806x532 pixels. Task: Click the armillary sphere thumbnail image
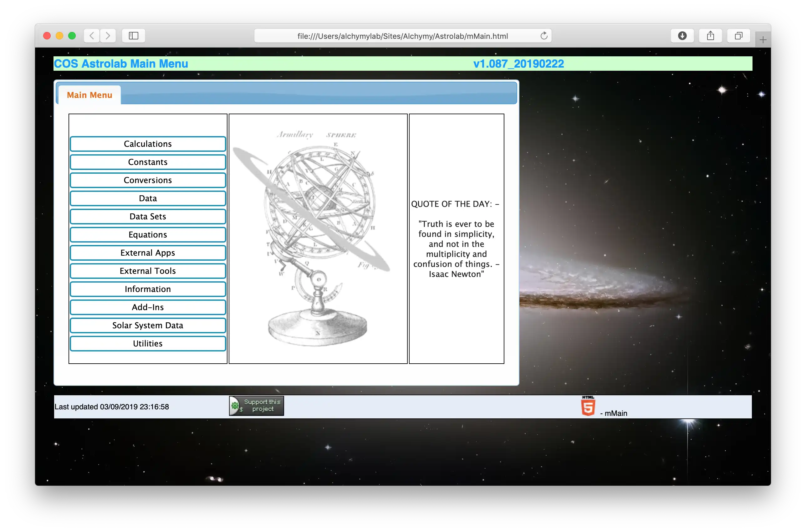pyautogui.click(x=318, y=238)
